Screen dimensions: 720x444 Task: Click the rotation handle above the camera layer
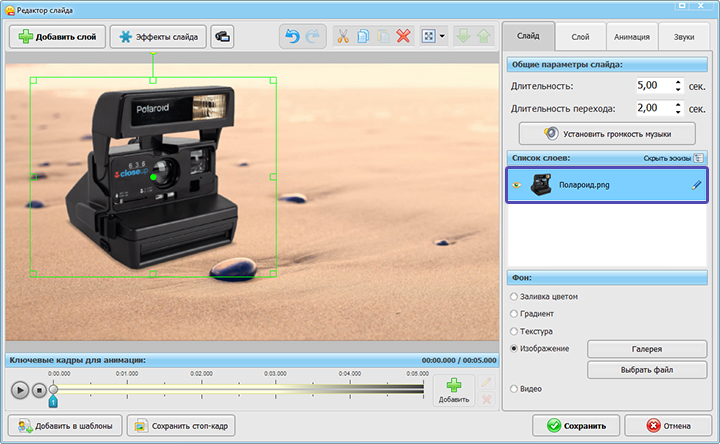[153, 52]
